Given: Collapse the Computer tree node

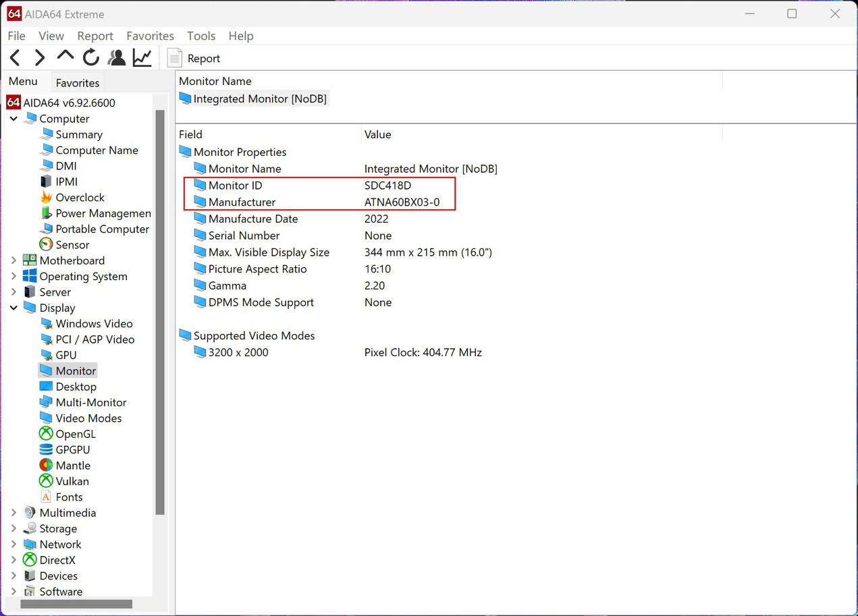Looking at the screenshot, I should tap(14, 119).
